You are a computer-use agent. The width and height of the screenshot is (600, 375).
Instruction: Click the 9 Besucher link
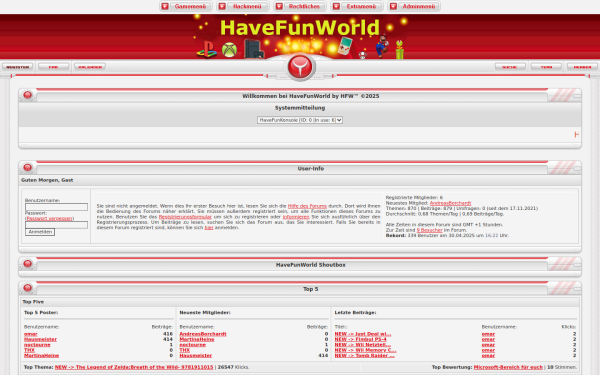tap(429, 230)
